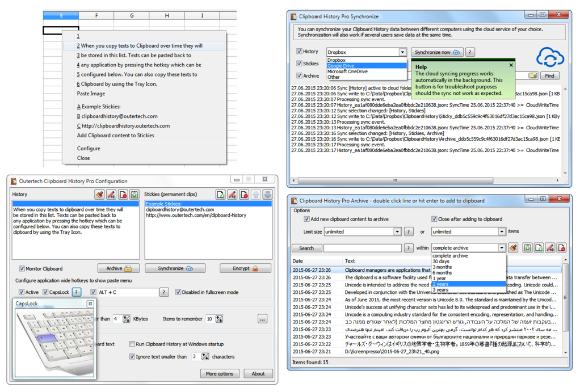Click the Archive pencil edit icon
580x392 pixels.
(x=550, y=248)
